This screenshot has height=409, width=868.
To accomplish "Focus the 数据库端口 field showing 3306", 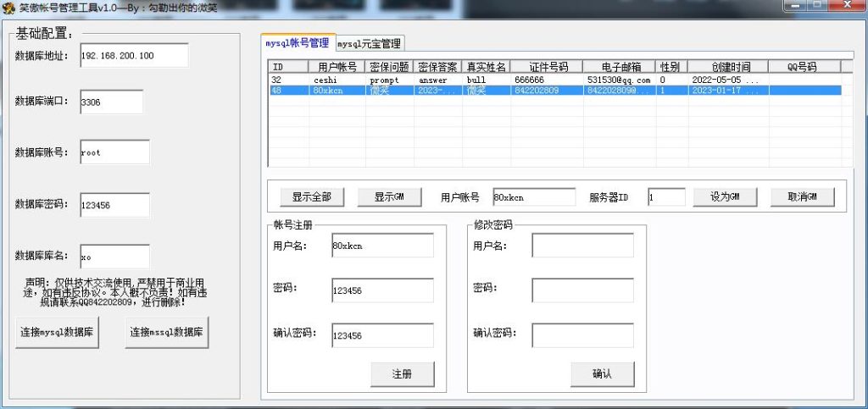I will (x=111, y=102).
